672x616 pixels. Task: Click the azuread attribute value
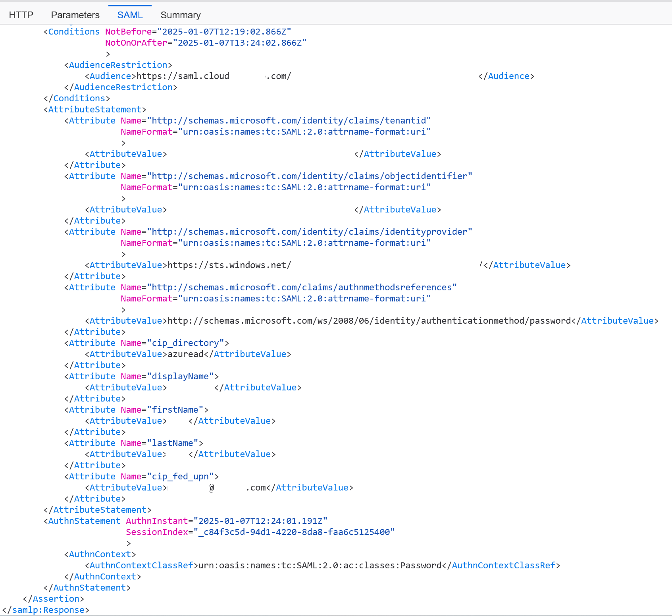click(x=185, y=354)
